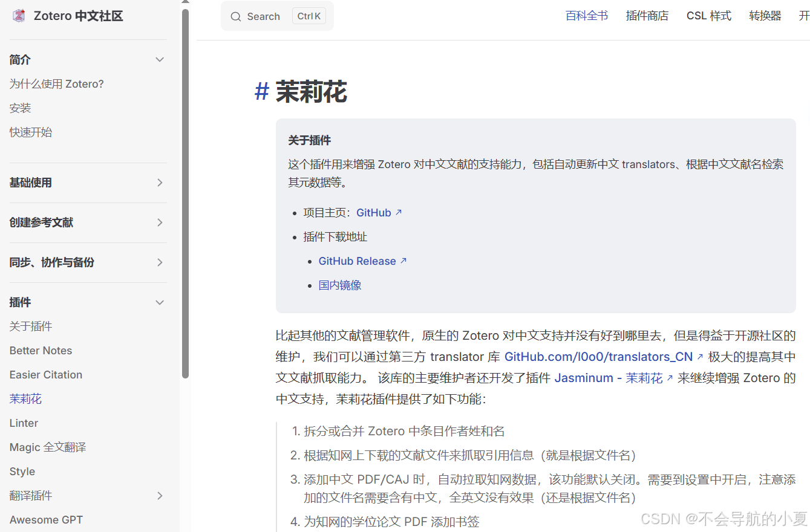Select 茉莉花 in the sidebar
Image resolution: width=810 pixels, height=532 pixels.
pos(25,399)
